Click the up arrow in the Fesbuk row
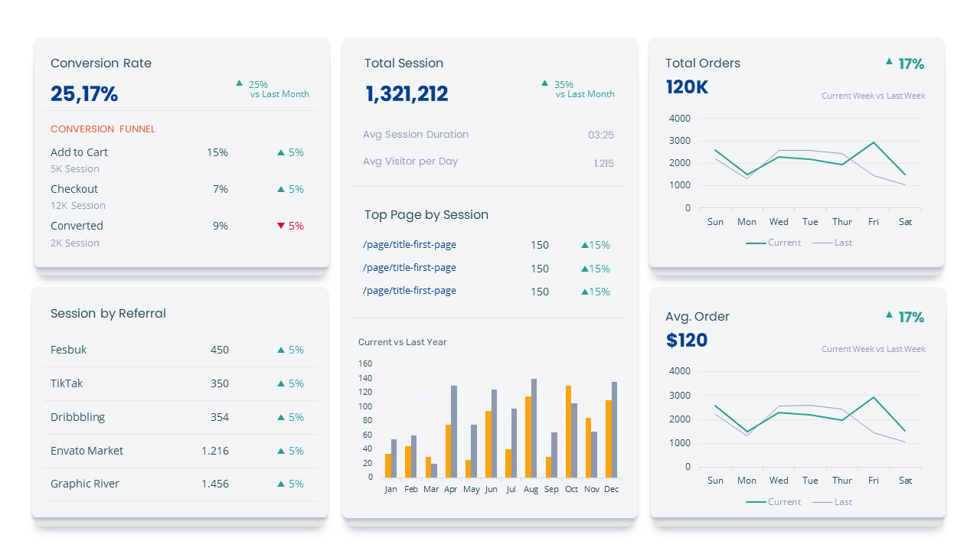Image resolution: width=980 pixels, height=551 pixels. pos(281,350)
